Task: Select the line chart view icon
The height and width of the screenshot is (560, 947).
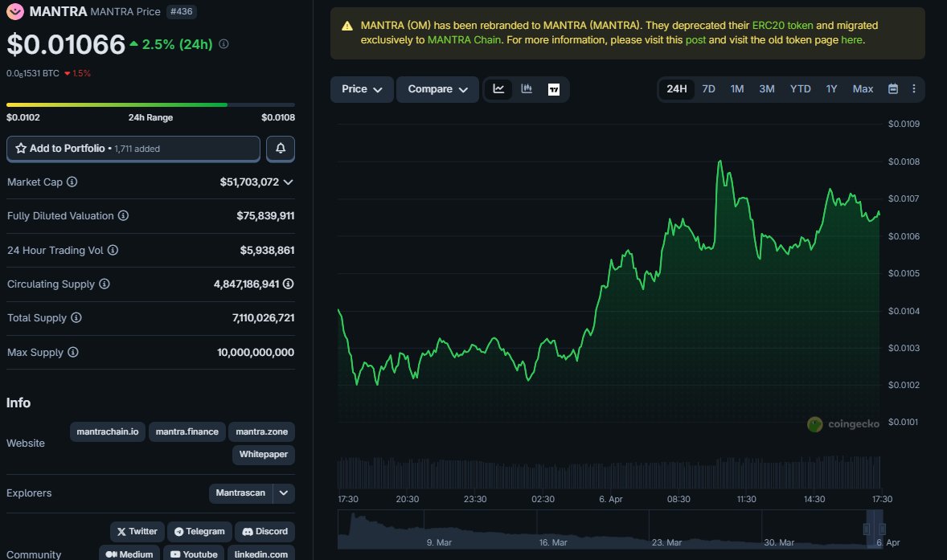Action: pos(498,89)
